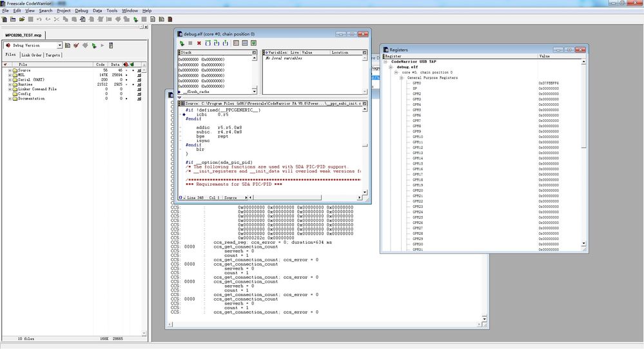Open the Project menu
Screen dimensions: 644x349
[x=64, y=11]
